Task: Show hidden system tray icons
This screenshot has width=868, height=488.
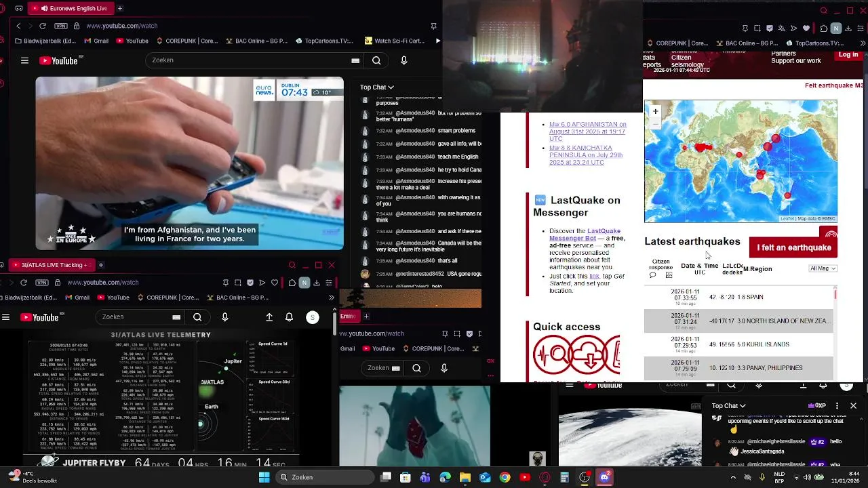Action: point(733,477)
